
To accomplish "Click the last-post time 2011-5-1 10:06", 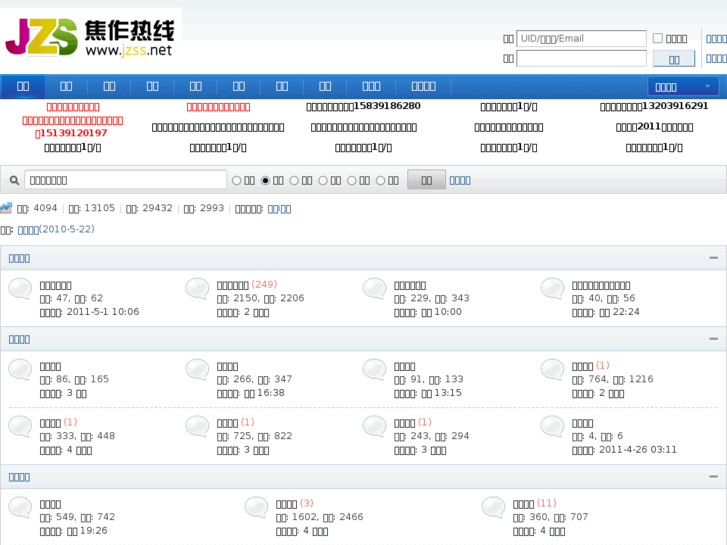I will tap(103, 312).
